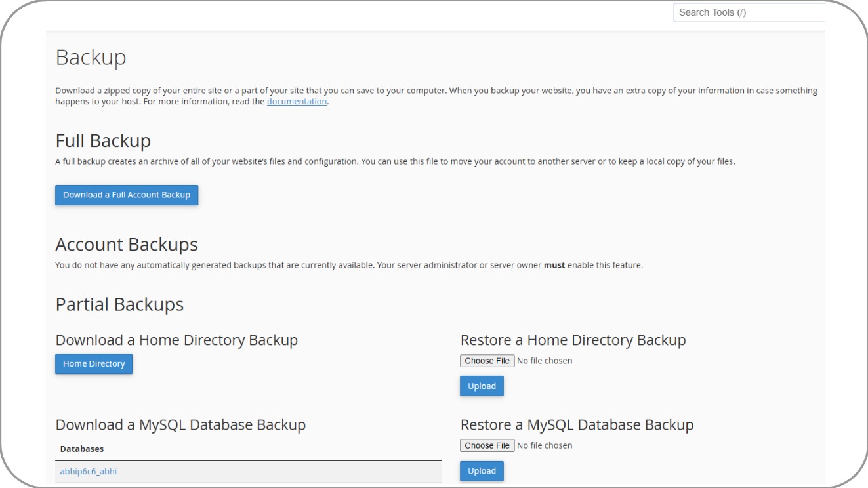Download the abhip6c6_abhi database backup
The height and width of the screenshot is (488, 868).
[89, 471]
